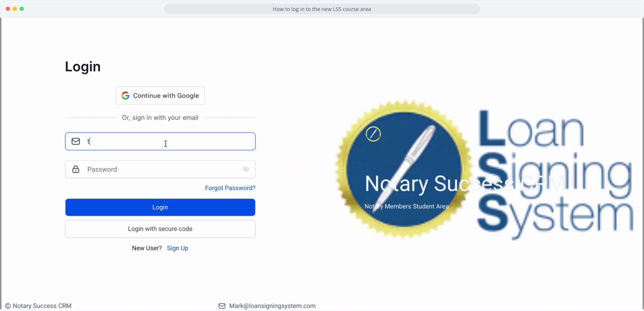644x311 pixels.
Task: Close the window with red button
Action: (x=8, y=9)
